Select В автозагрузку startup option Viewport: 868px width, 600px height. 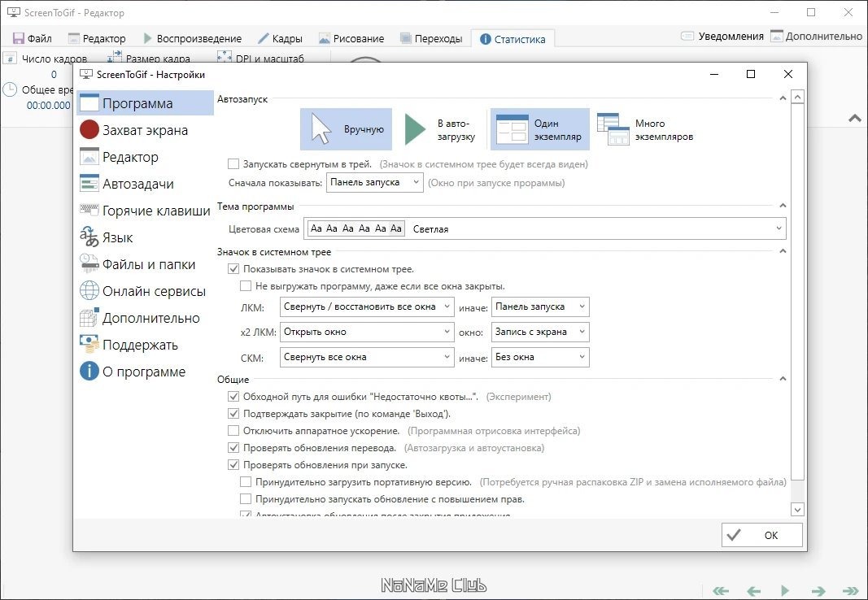click(x=439, y=129)
